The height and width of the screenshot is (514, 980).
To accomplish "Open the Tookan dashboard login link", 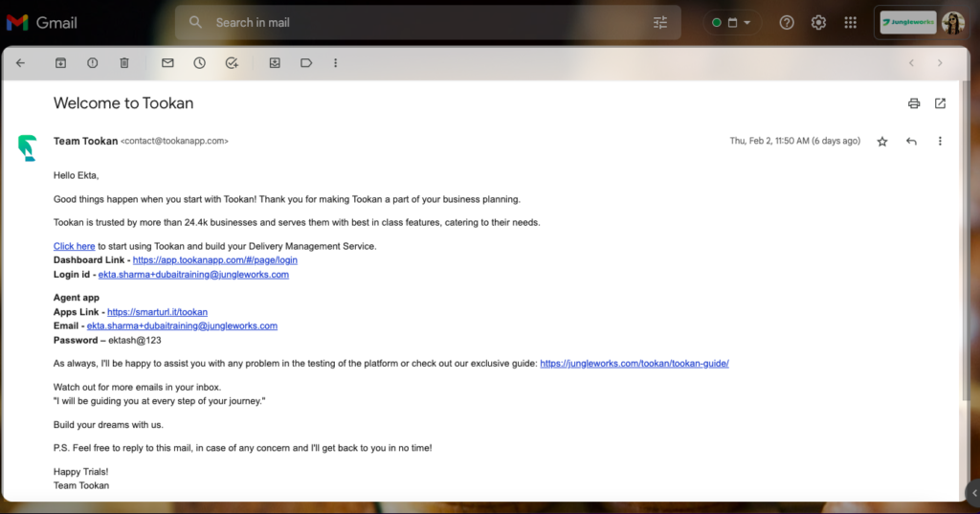I will pyautogui.click(x=214, y=260).
